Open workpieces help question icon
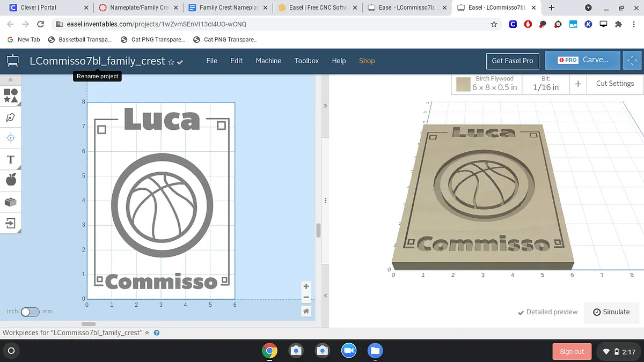Viewport: 644px width, 362px height. click(157, 333)
